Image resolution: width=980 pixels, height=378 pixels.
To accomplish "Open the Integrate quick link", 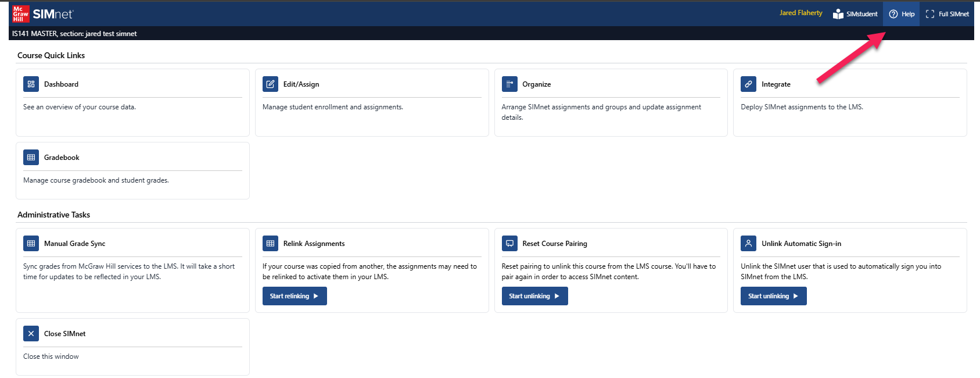I will click(x=776, y=84).
